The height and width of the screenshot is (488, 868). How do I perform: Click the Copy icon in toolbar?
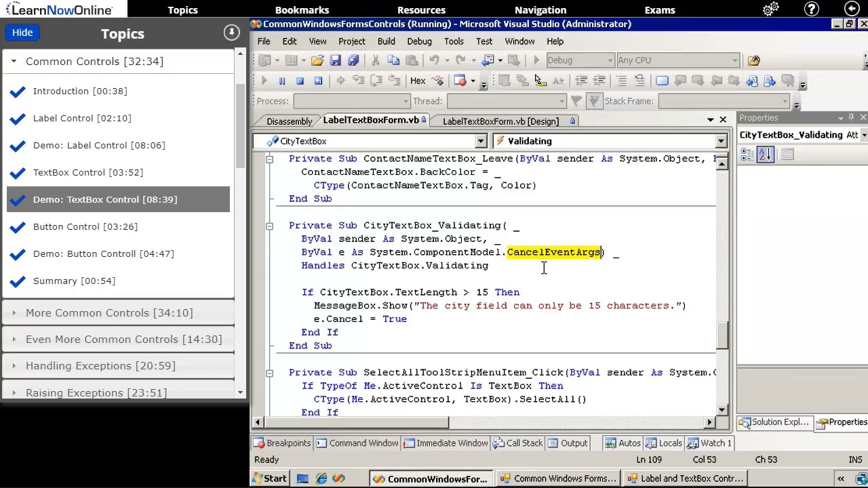[x=394, y=60]
